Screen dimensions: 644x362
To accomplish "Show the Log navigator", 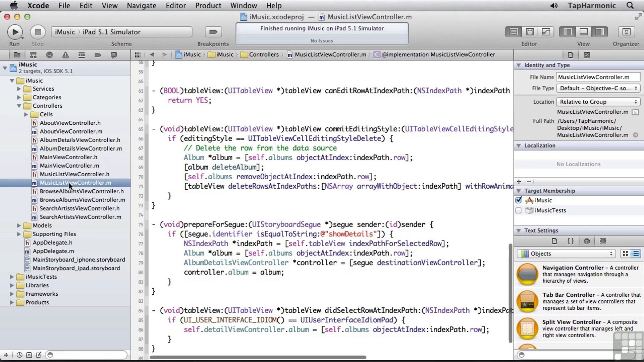I will 114,55.
